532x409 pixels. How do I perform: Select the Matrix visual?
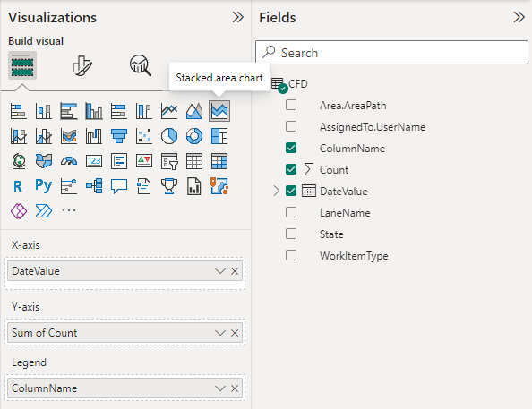click(219, 161)
